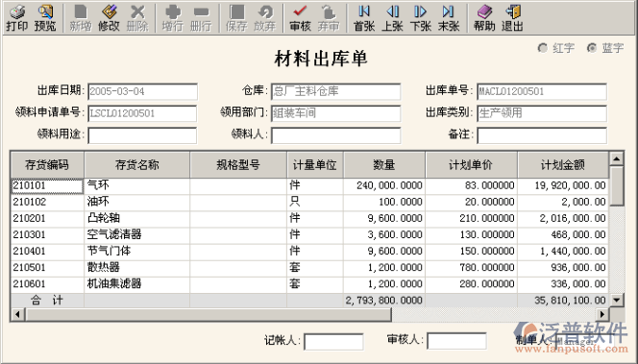Click the 计划金额 column header
This screenshot has width=638, height=364.
click(563, 165)
